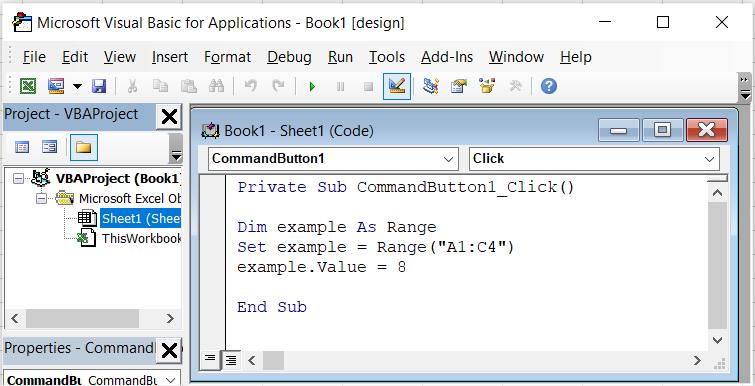Collapse the VBAProject (Book1) tree node

tap(18, 179)
